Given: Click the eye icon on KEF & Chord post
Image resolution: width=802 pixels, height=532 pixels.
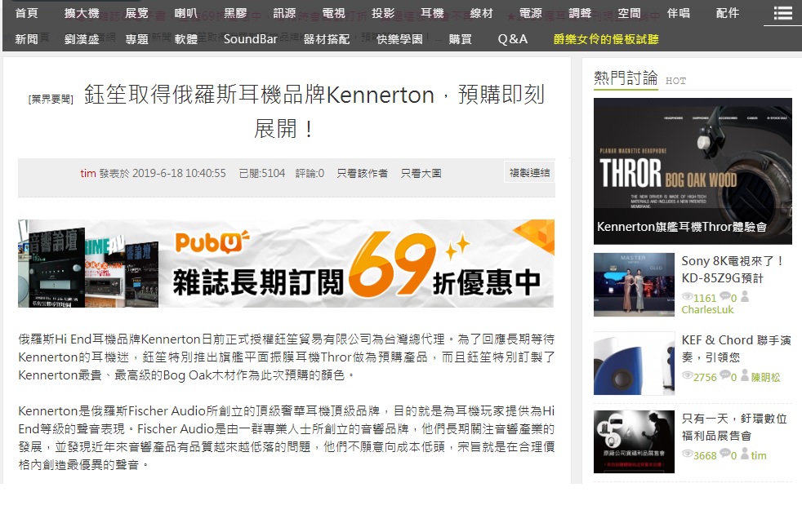Looking at the screenshot, I should (x=687, y=375).
